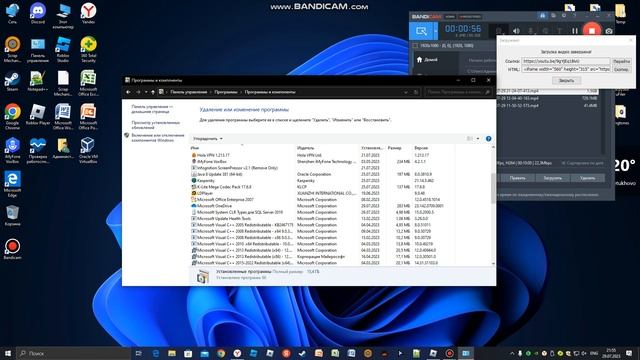
Task: Open the 360 Total Security shortcut
Action: click(88, 49)
